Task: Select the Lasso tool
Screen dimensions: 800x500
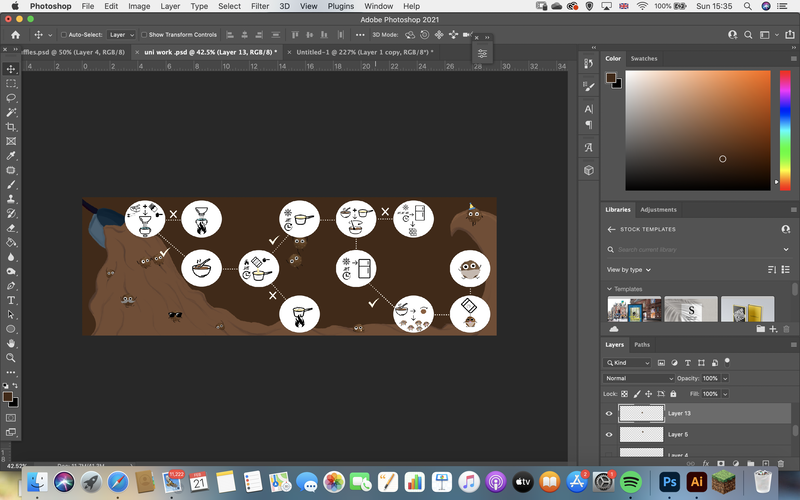Action: point(11,97)
